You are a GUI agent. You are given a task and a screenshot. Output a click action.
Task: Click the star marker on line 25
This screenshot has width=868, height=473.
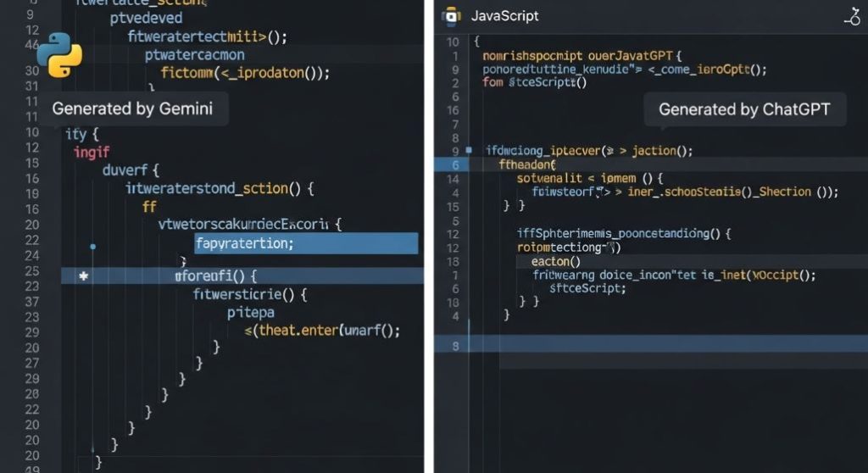click(83, 276)
